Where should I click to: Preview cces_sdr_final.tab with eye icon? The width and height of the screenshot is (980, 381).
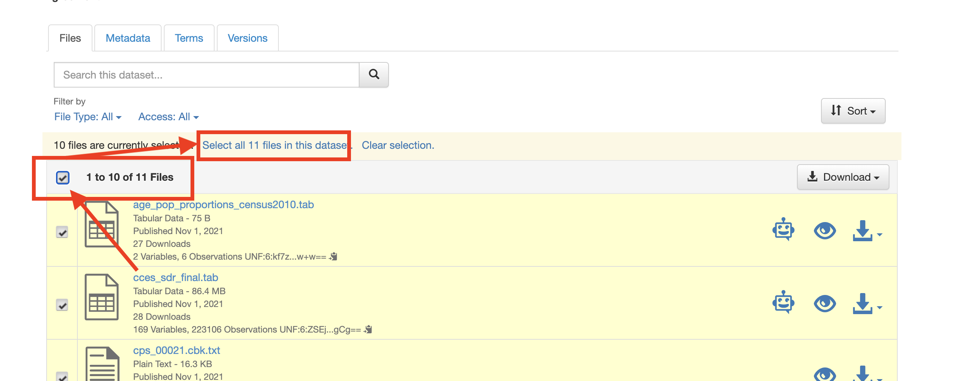[x=824, y=304]
